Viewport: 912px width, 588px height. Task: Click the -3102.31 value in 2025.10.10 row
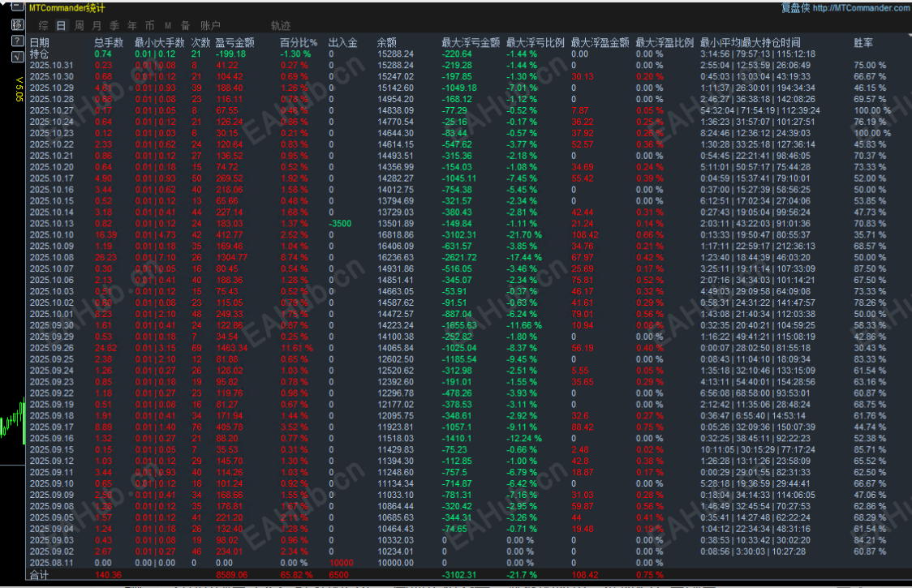click(459, 235)
